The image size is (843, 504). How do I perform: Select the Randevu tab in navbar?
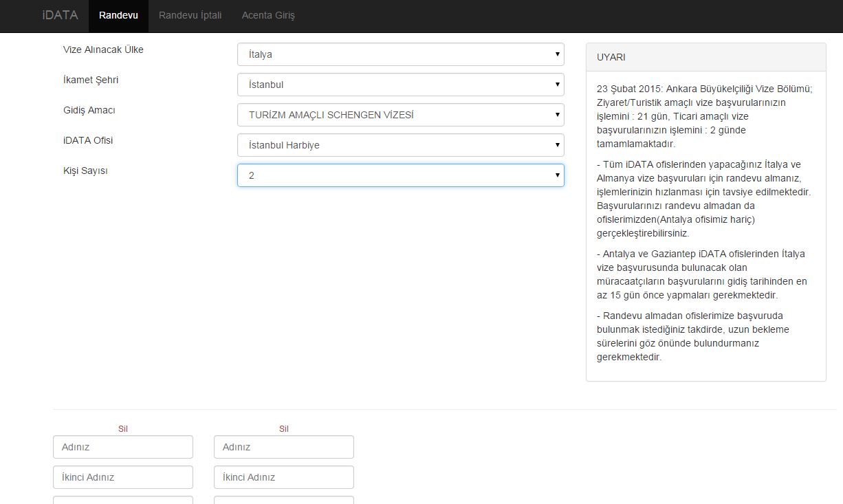(x=118, y=15)
